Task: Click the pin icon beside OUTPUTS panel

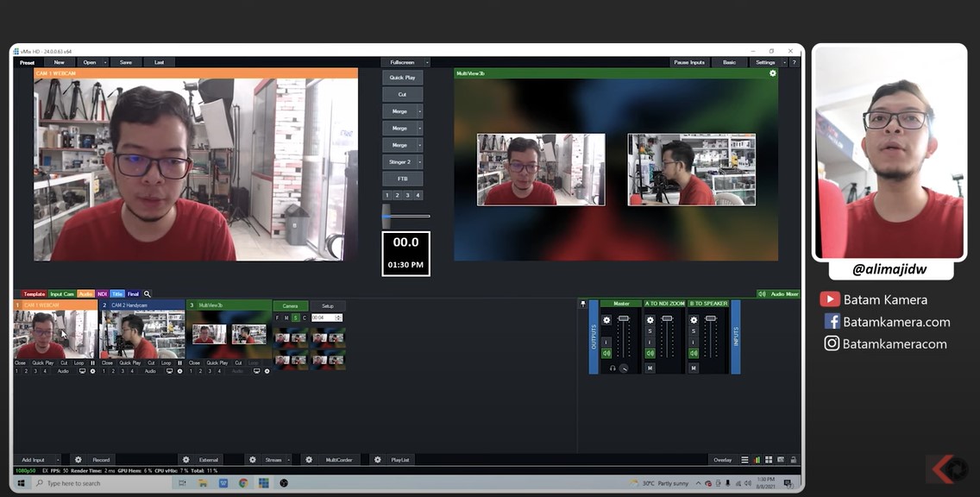Action: 582,304
